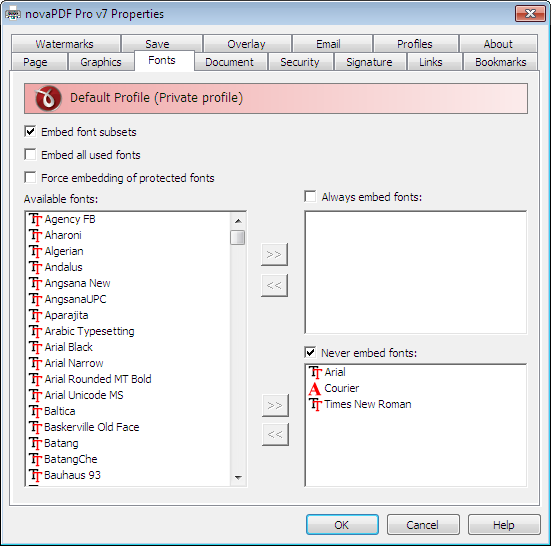Click the font icon next to Bauhaus 93

[35, 475]
